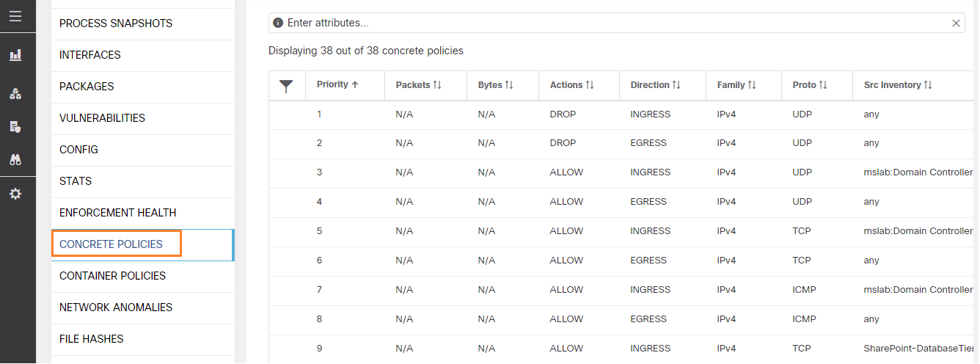Open the investigate binoculars sidebar icon
This screenshot has width=980, height=364.
click(x=15, y=159)
